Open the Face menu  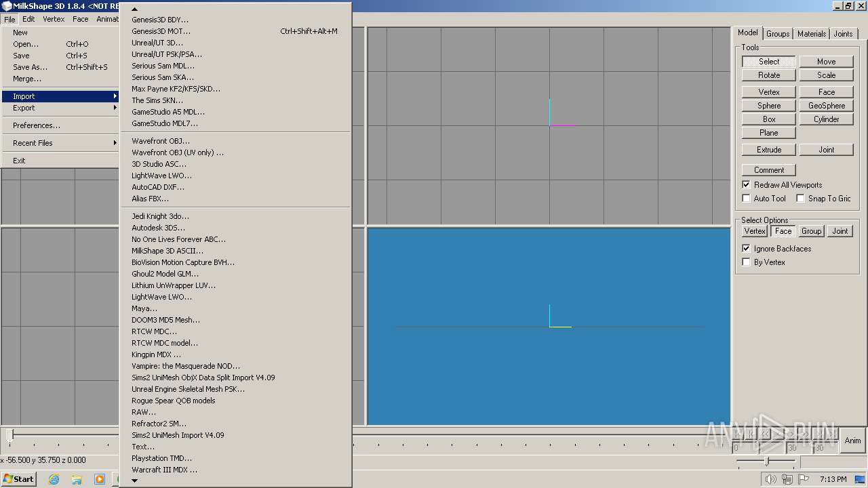point(81,19)
